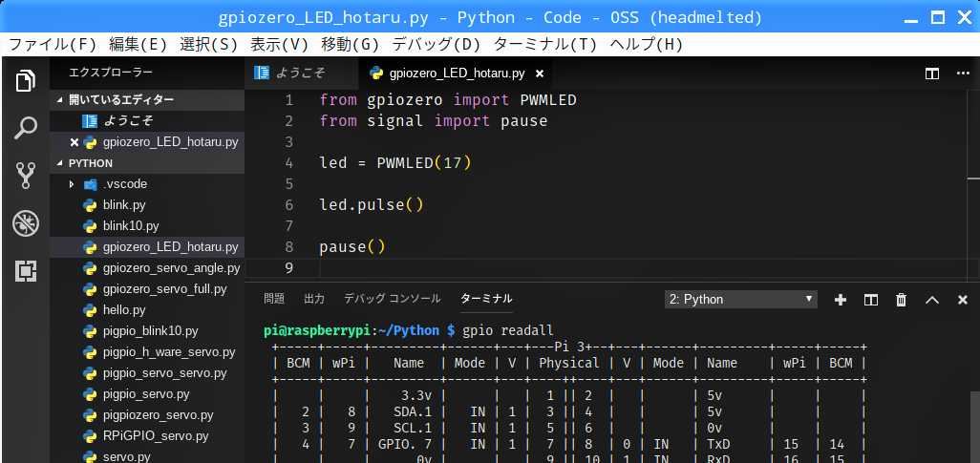This screenshot has width=980, height=463.
Task: Click the terminal vertical scrollbar
Action: click(974, 428)
